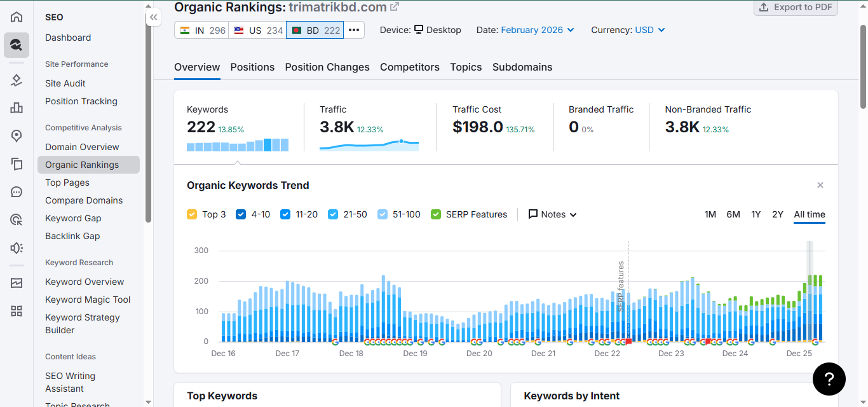The width and height of the screenshot is (868, 407).
Task: Open the Subdomains tab
Action: (522, 67)
